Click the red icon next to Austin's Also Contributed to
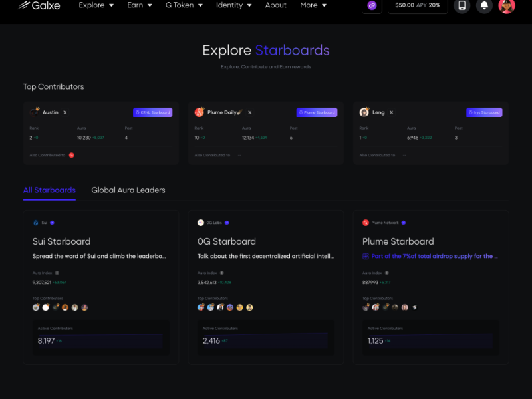The image size is (532, 399). [x=72, y=155]
